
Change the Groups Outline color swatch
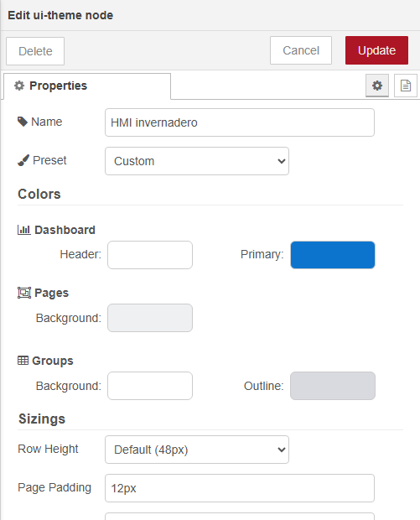(x=333, y=386)
